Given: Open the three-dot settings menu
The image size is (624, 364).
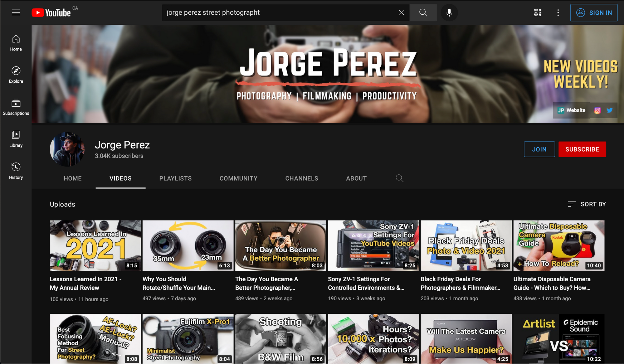Looking at the screenshot, I should [558, 12].
